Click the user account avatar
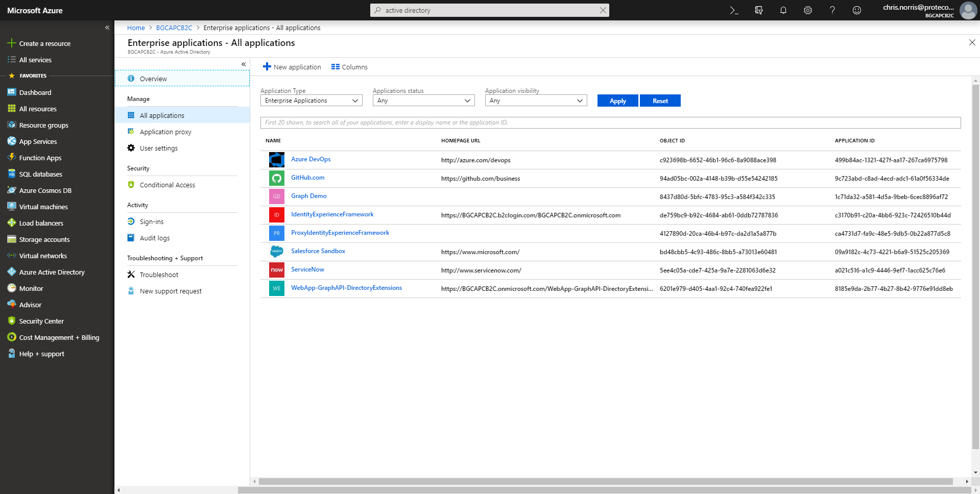This screenshot has height=494, width=980. 968,10
